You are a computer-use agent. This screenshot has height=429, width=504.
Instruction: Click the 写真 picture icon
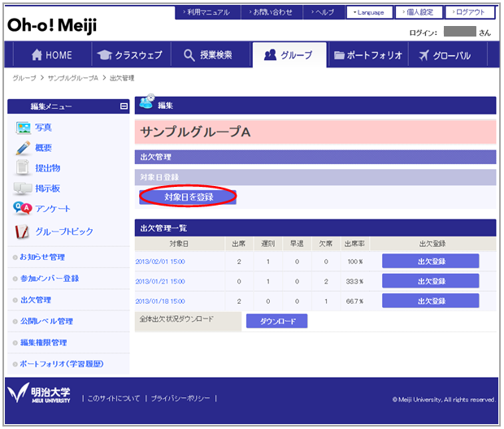pyautogui.click(x=23, y=128)
